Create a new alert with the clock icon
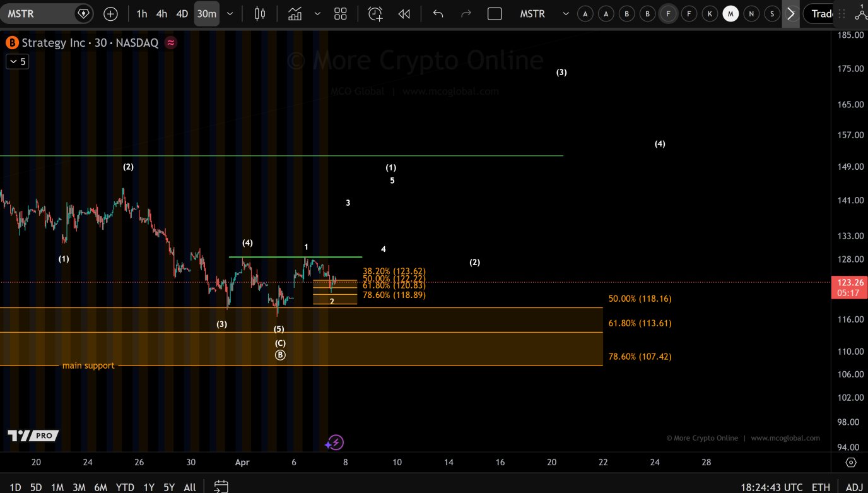Screen dimensions: 868x493 (375, 14)
